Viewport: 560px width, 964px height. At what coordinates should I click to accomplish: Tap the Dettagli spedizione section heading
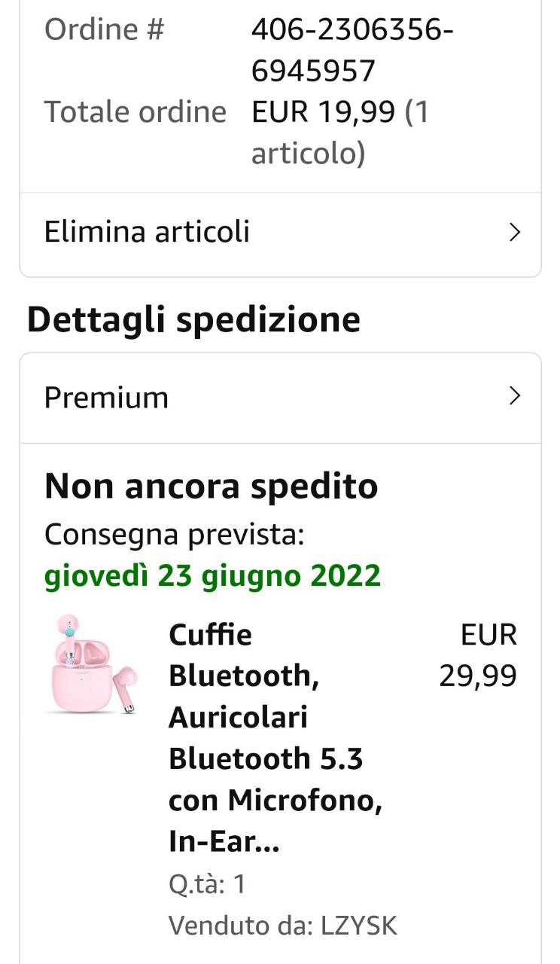pyautogui.click(x=193, y=321)
